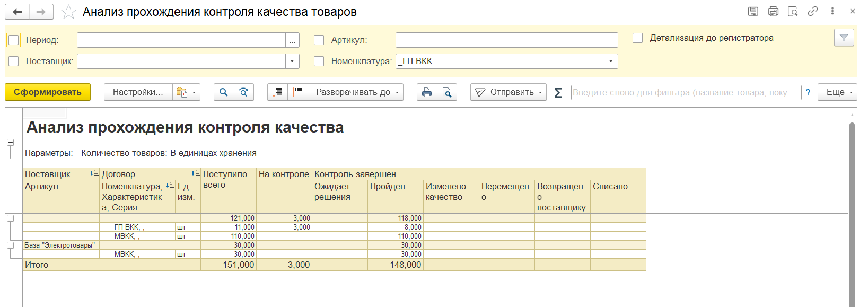Print using the title bar printer icon
This screenshot has width=868, height=307.
(x=773, y=11)
